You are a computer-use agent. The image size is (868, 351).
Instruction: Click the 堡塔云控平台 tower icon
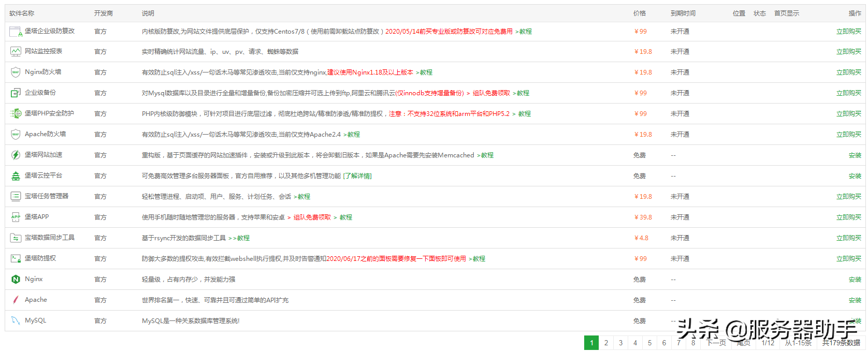coord(16,176)
